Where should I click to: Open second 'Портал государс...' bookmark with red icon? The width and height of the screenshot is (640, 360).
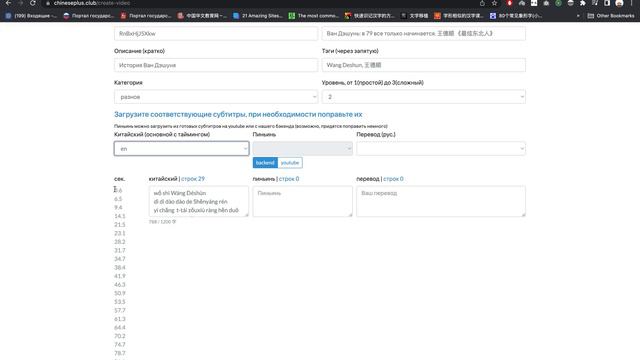146,16
